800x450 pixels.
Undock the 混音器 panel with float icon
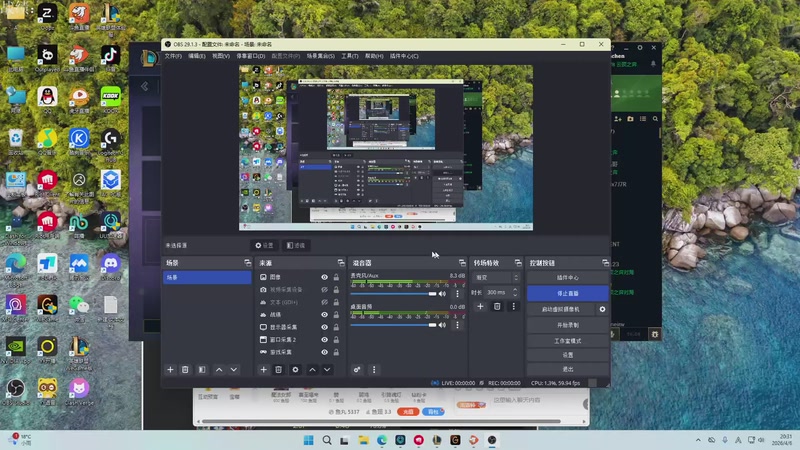click(462, 263)
